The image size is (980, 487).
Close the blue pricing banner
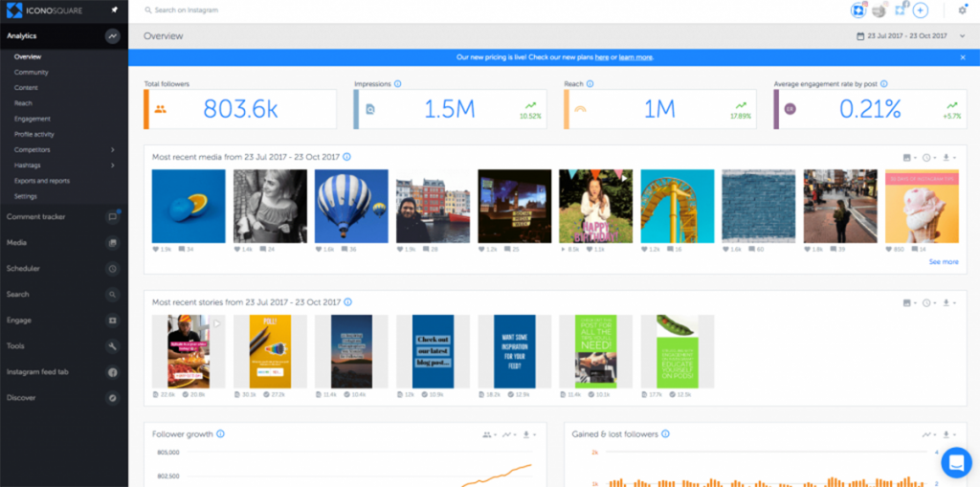point(963,56)
